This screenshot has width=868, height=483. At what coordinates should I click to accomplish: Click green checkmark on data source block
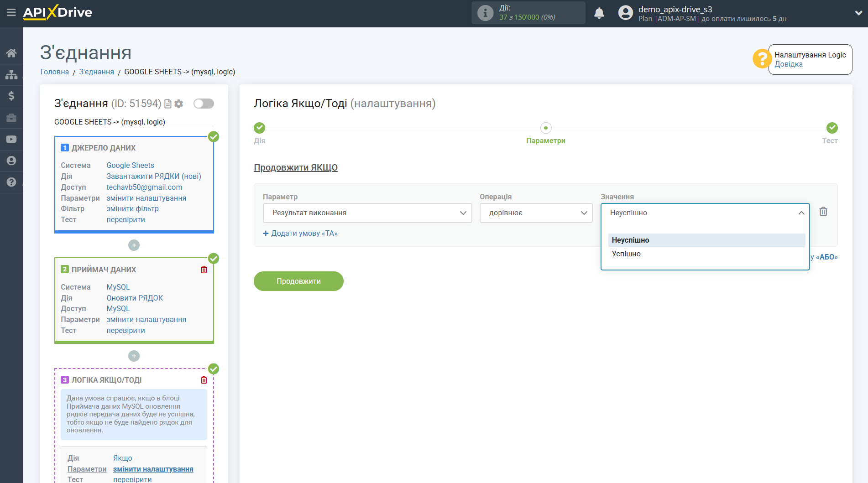(214, 137)
